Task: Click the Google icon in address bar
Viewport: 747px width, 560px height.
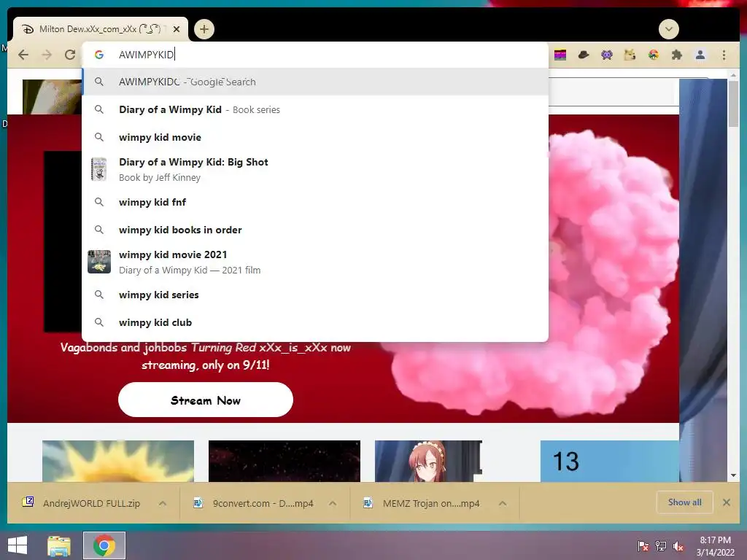Action: (x=99, y=55)
